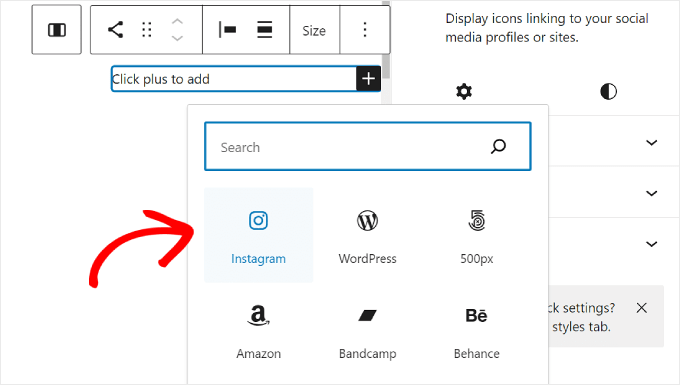Screen dimensions: 680x385
Task: Open the Size dropdown in the toolbar
Action: 314,31
